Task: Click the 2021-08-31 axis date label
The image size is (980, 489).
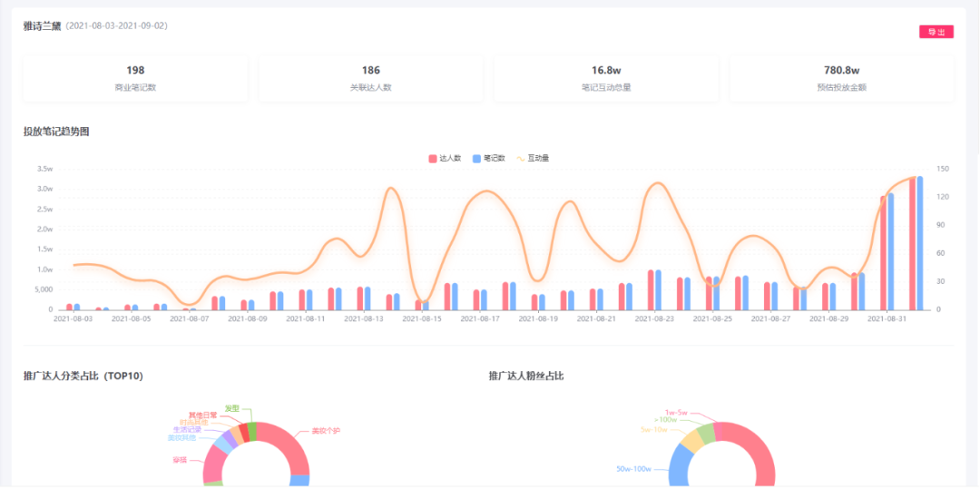Action: (887, 318)
